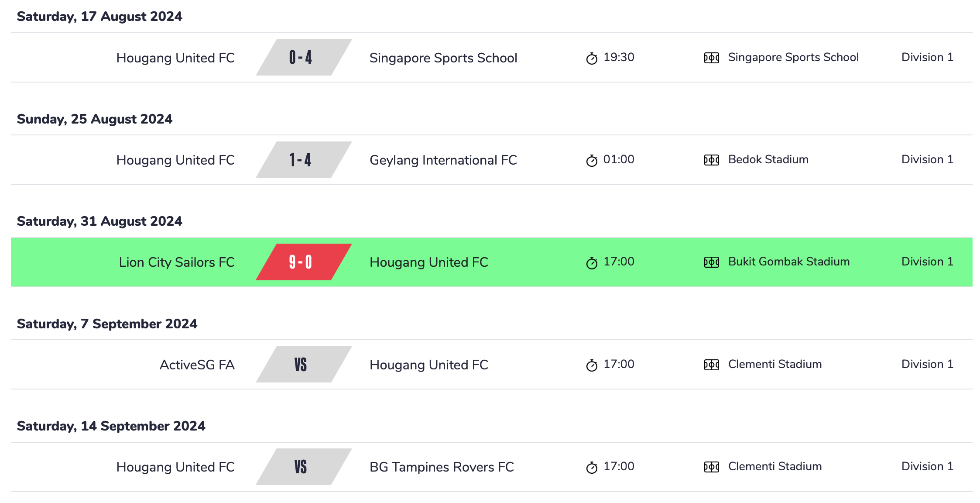Click the Singapore Sports School away team name
980x503 pixels.
[x=443, y=58]
